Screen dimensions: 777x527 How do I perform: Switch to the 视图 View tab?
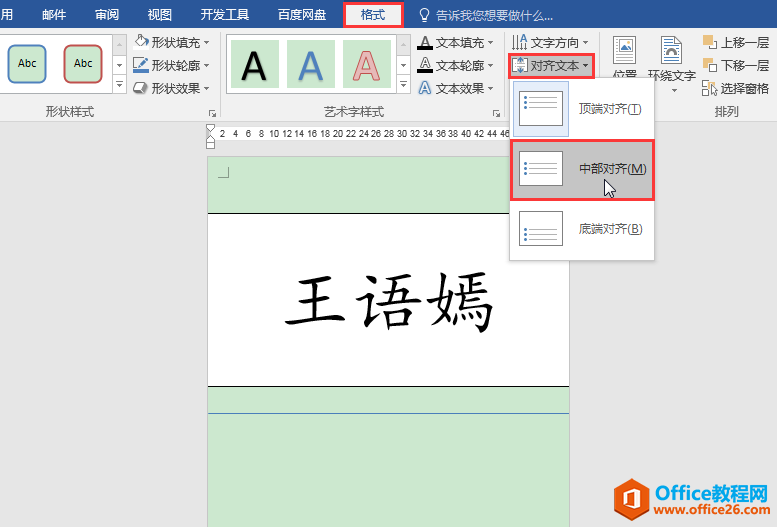[x=160, y=15]
